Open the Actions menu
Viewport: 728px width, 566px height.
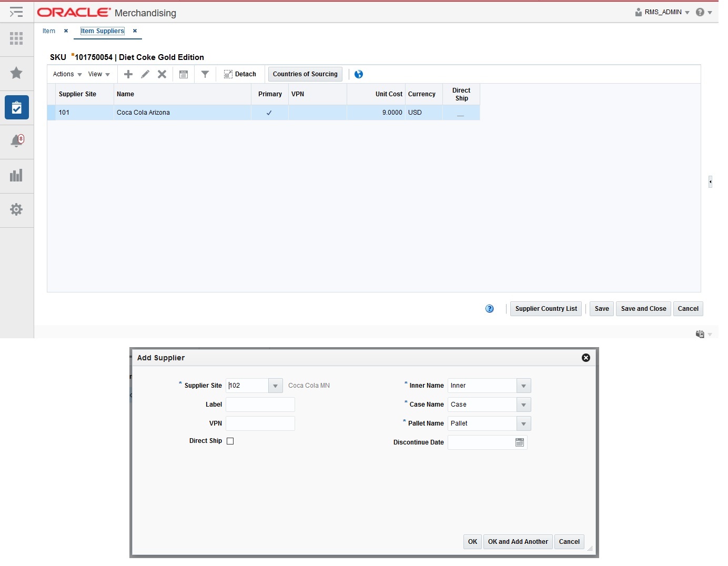point(67,74)
